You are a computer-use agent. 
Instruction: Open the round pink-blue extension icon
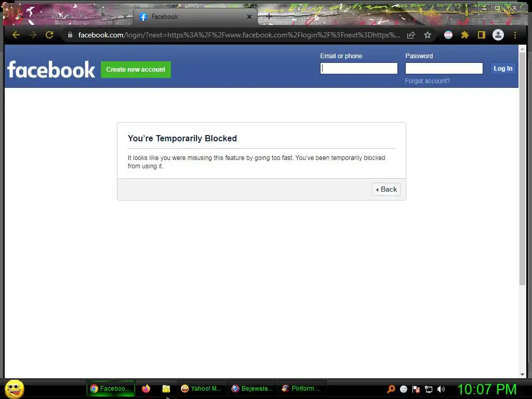click(448, 35)
